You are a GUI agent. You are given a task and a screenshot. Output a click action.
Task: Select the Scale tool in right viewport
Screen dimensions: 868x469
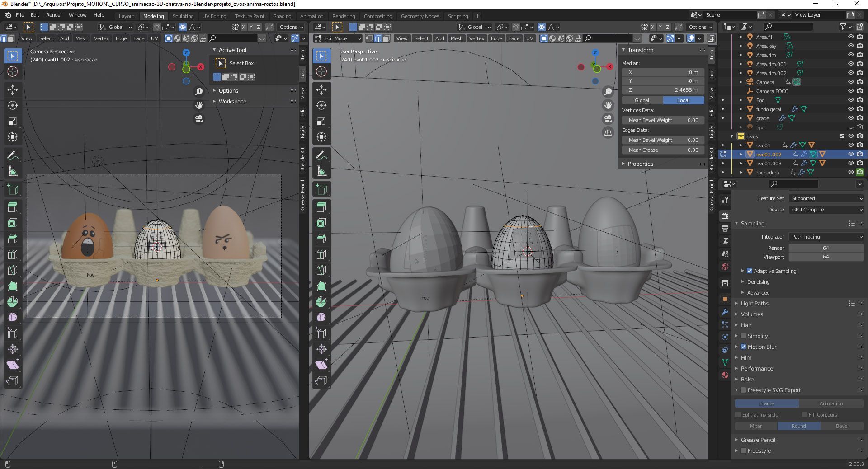pos(321,121)
